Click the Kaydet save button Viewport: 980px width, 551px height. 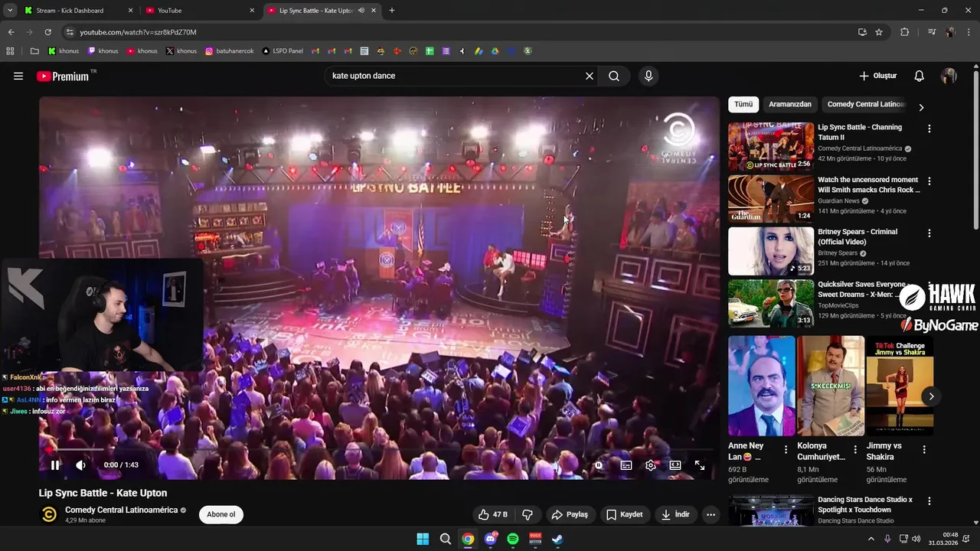point(625,514)
